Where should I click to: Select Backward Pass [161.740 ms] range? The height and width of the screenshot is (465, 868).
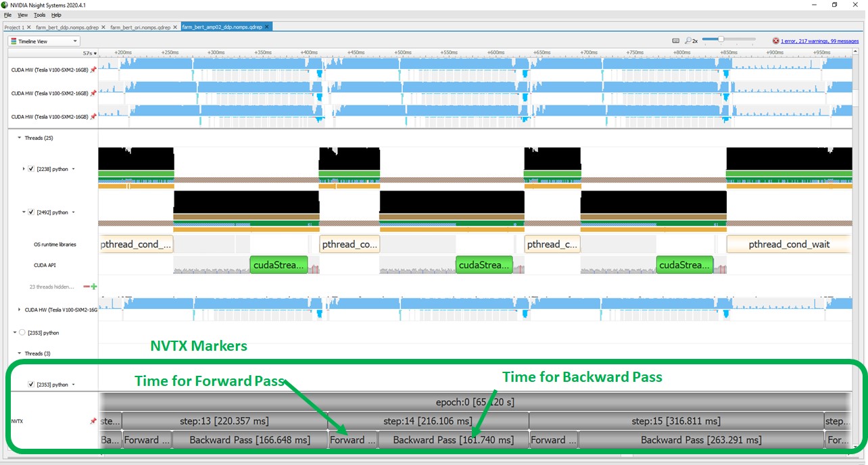click(x=453, y=440)
